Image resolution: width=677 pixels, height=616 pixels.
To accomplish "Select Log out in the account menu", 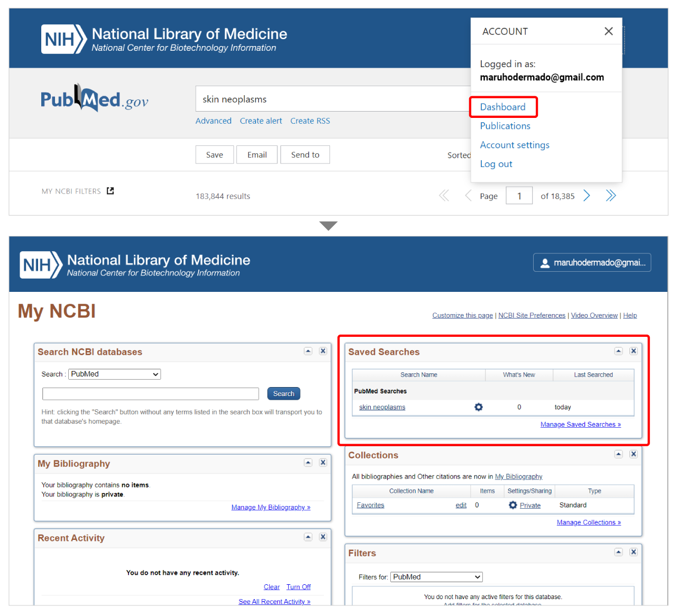I will (496, 164).
